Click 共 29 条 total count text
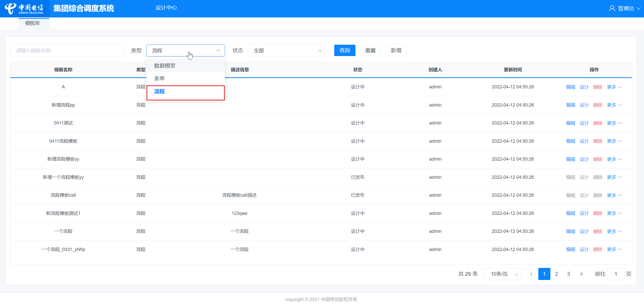The height and width of the screenshot is (304, 644). tap(468, 274)
